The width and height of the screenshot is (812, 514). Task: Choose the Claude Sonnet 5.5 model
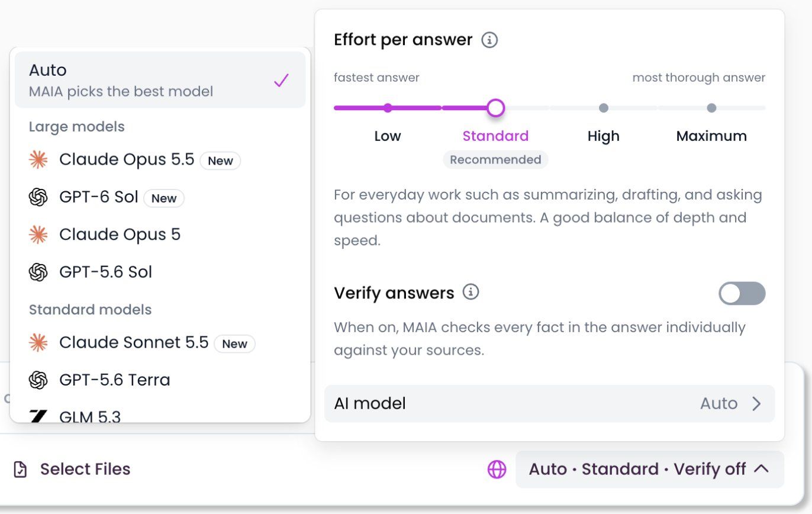160,343
